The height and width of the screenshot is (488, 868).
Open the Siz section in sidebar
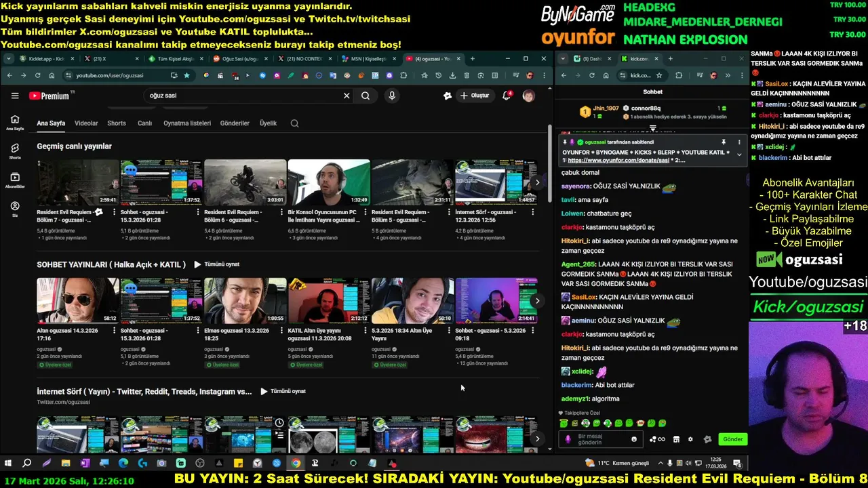pos(15,209)
